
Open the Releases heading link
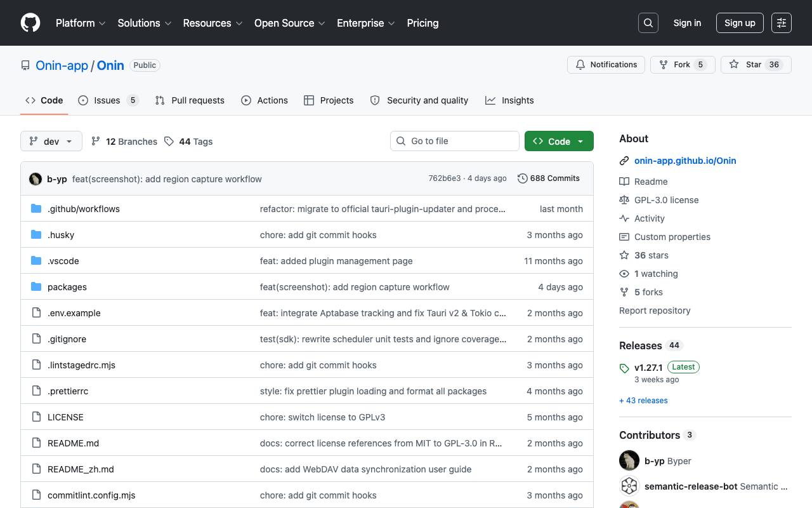click(x=641, y=345)
